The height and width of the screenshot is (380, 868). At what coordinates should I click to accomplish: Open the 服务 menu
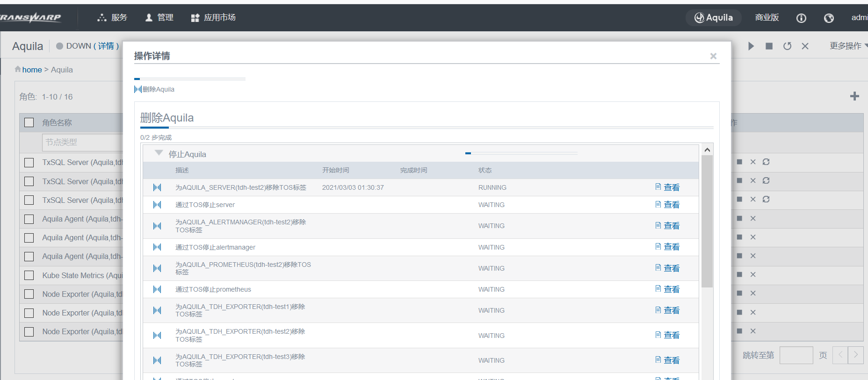pyautogui.click(x=112, y=18)
